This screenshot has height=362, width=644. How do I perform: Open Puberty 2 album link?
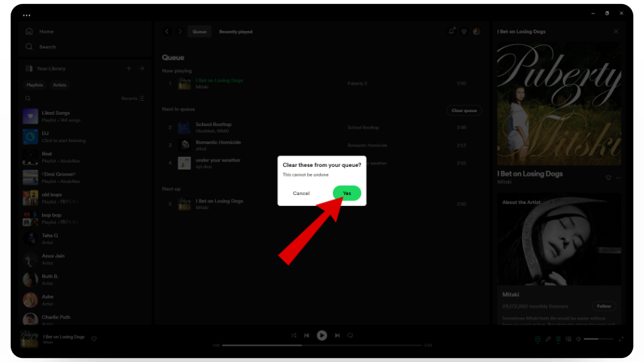(358, 83)
